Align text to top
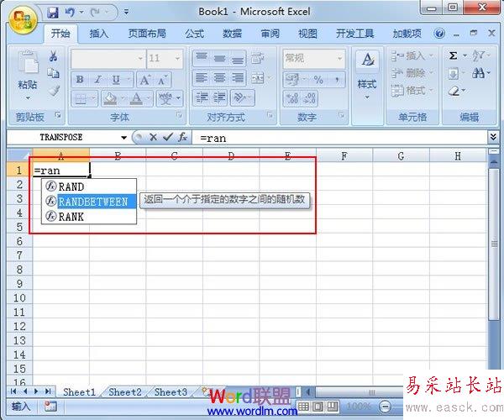Viewport: 504px width, 420px height. tap(202, 58)
